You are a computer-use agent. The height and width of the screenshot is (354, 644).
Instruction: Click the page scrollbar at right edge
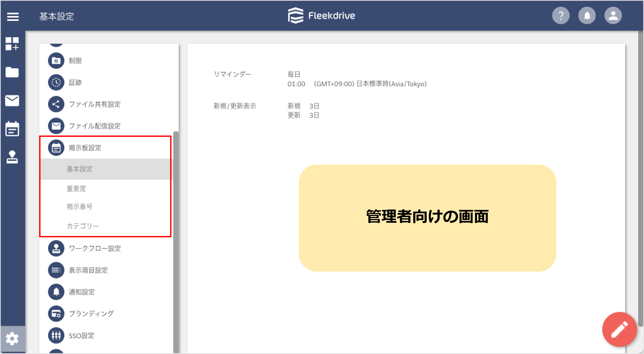tap(641, 179)
